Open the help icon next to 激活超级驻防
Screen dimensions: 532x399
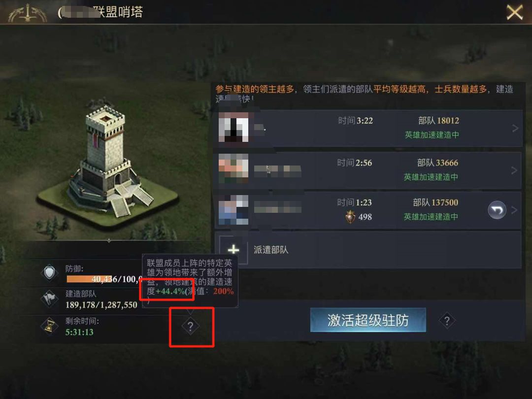447,320
